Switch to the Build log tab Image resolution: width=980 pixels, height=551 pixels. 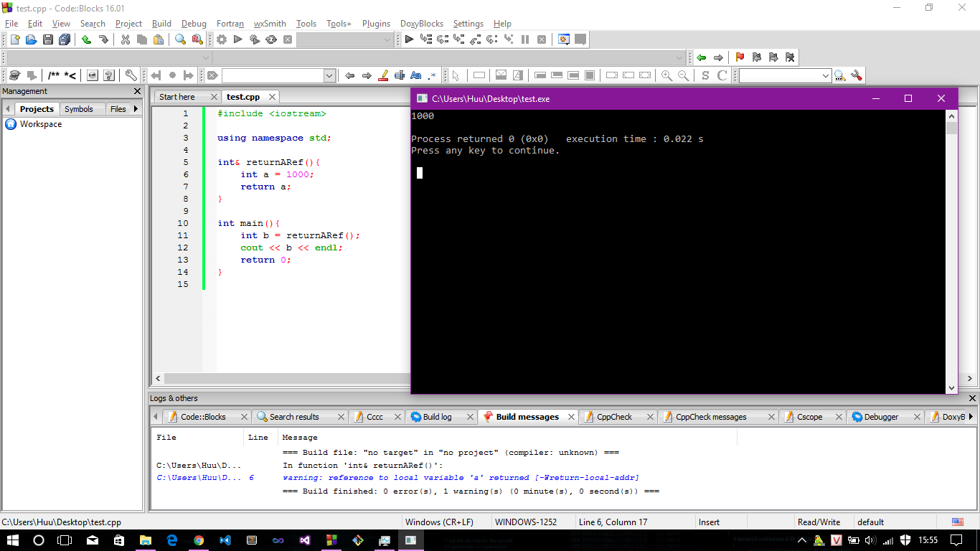coord(437,417)
